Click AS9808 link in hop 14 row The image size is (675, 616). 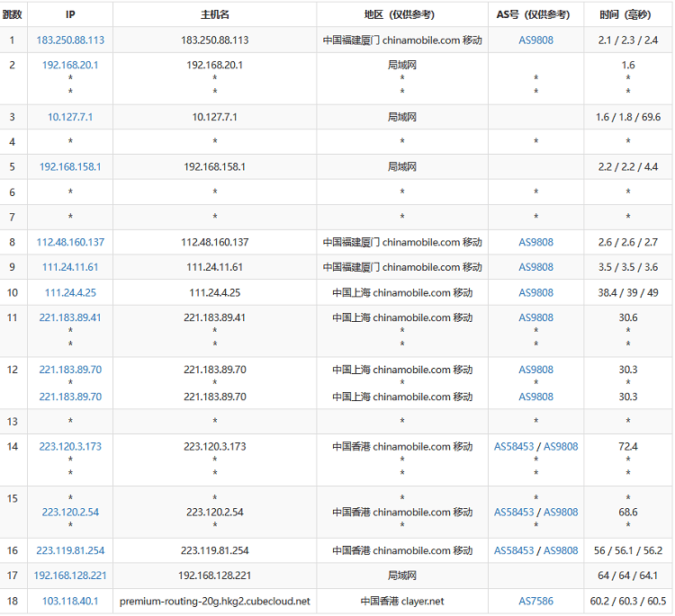tap(561, 447)
